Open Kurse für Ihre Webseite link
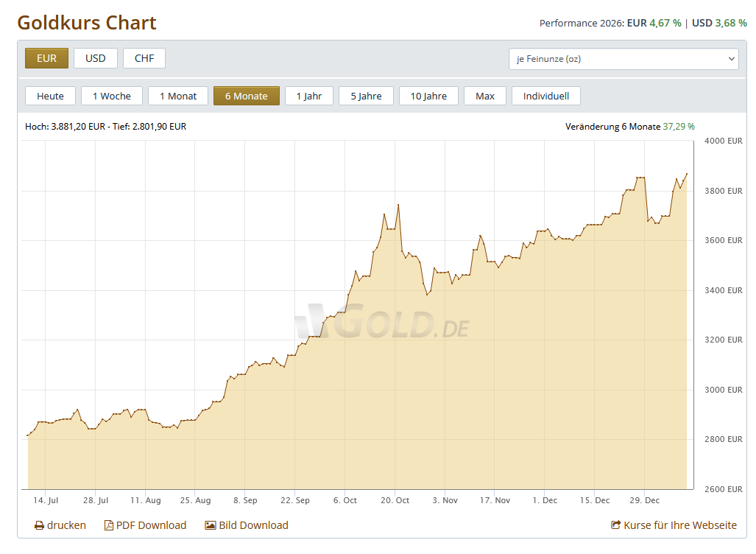 pos(680,525)
